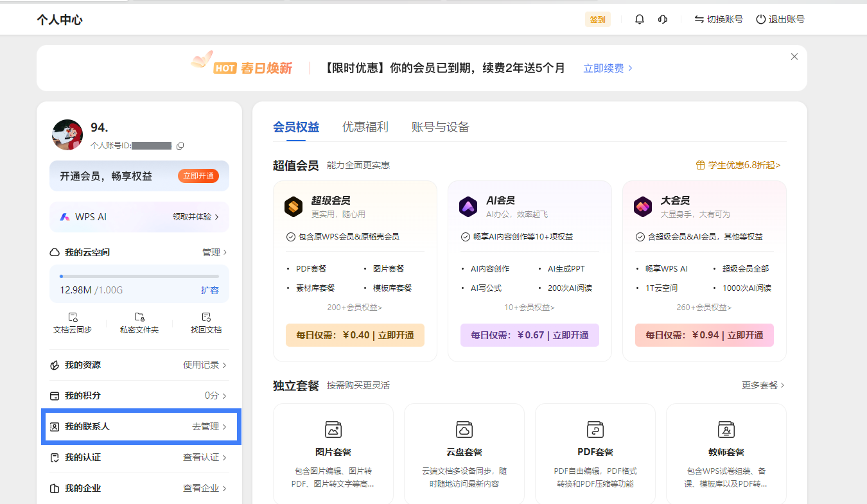Viewport: 867px width, 504px height.
Task: Click the 云盘套餐 cloud icon
Action: click(464, 430)
